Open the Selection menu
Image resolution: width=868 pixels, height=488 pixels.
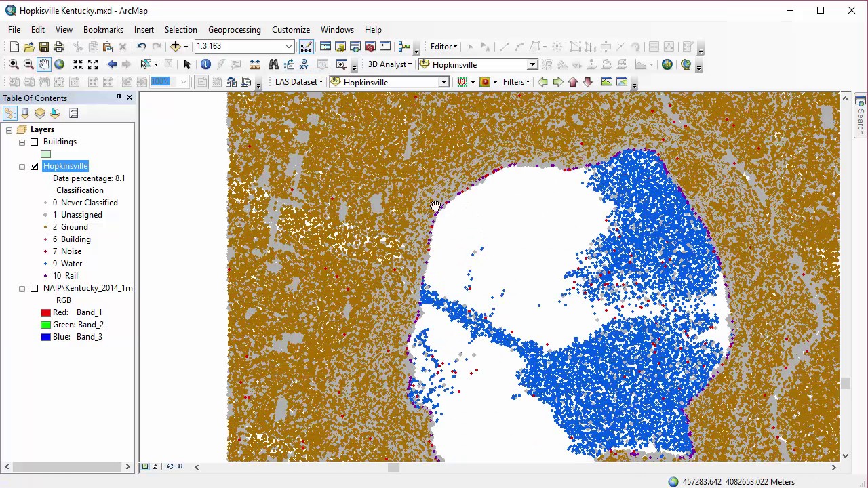point(180,30)
